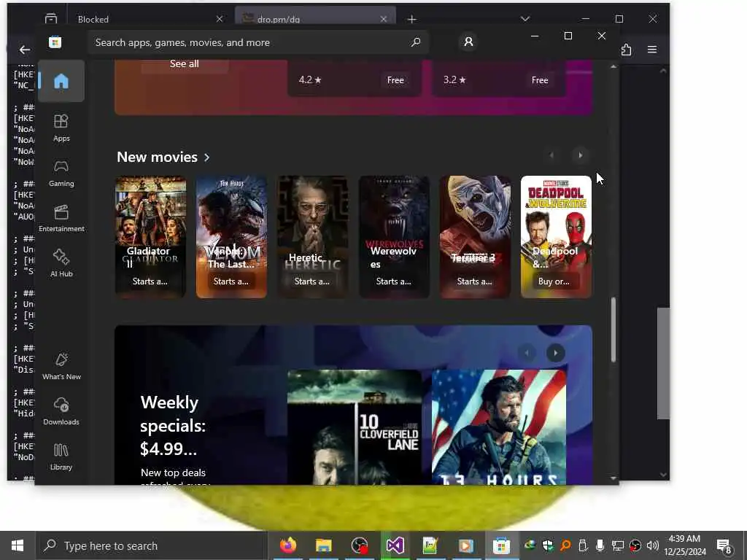
Task: Open the browser extensions puzzle icon
Action: [x=626, y=50]
